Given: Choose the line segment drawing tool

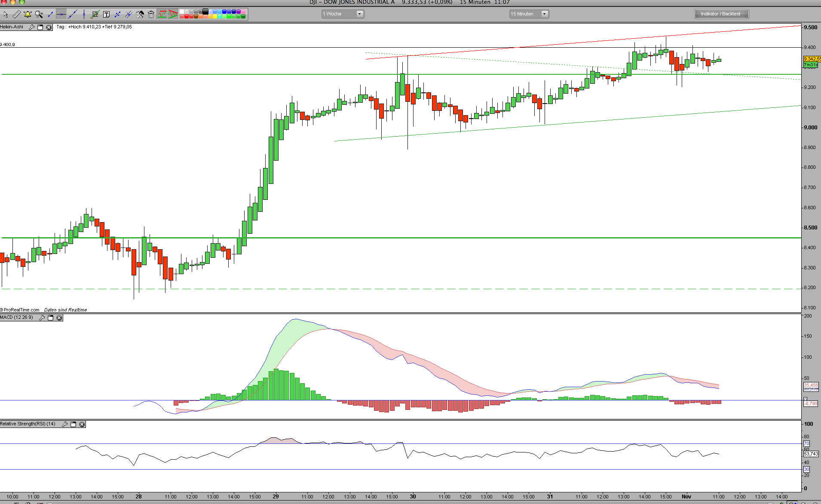Looking at the screenshot, I should (x=50, y=14).
